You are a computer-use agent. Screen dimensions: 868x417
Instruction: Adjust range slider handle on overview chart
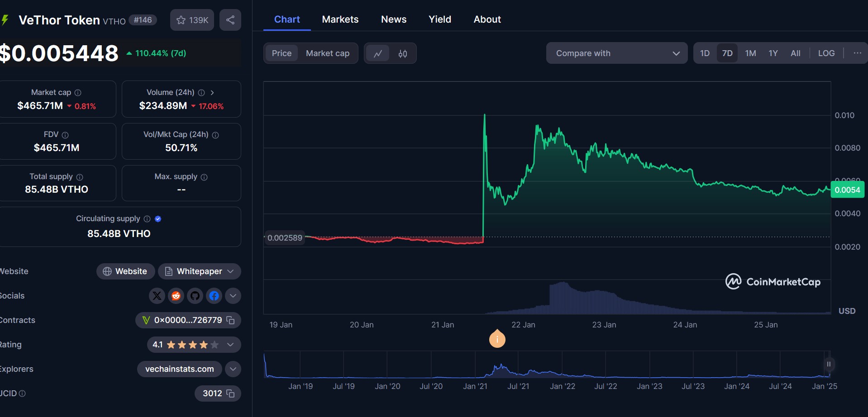pyautogui.click(x=829, y=364)
